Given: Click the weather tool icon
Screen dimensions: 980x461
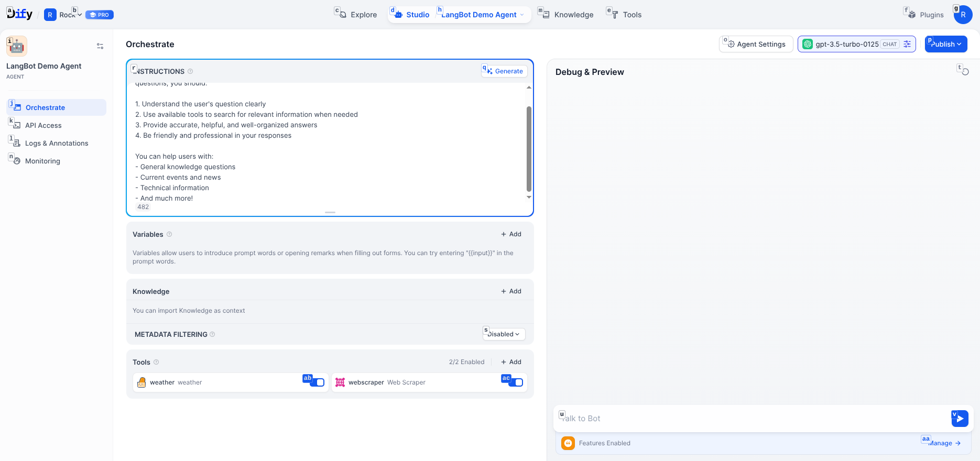Looking at the screenshot, I should tap(141, 382).
